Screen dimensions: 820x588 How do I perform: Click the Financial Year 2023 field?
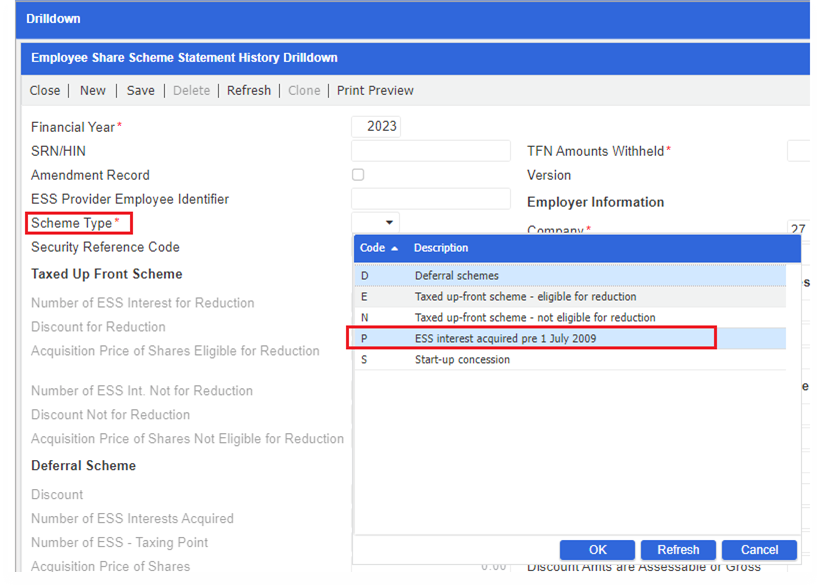(378, 126)
